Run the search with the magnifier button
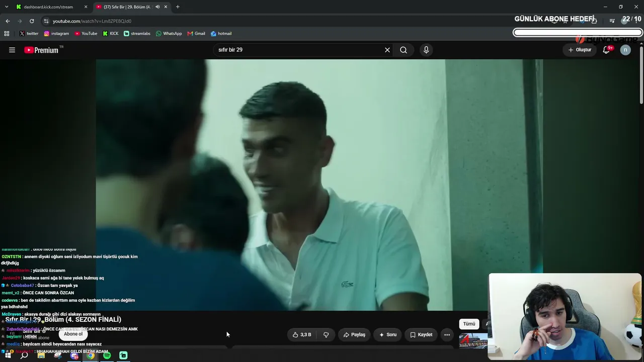The width and height of the screenshot is (644, 362). (x=404, y=50)
